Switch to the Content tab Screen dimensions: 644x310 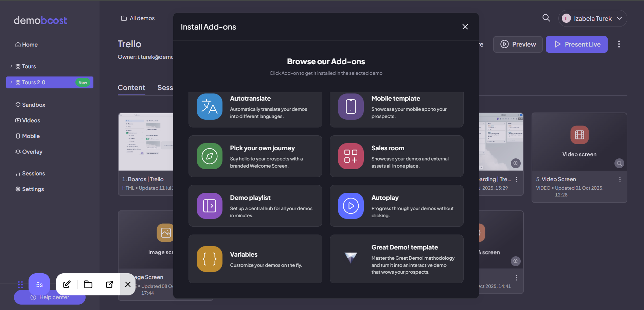coord(131,88)
